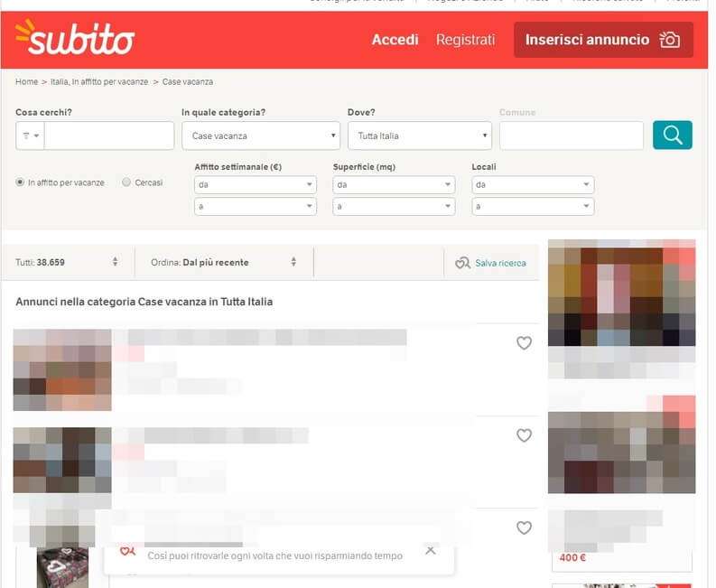The width and height of the screenshot is (716, 588).
Task: Favorite the third listing with heart icon
Action: click(524, 527)
